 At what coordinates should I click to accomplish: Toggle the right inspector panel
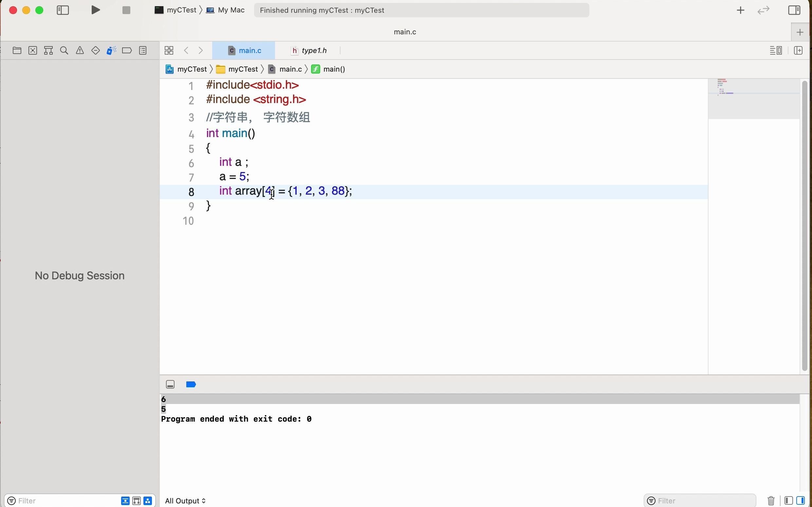(794, 10)
